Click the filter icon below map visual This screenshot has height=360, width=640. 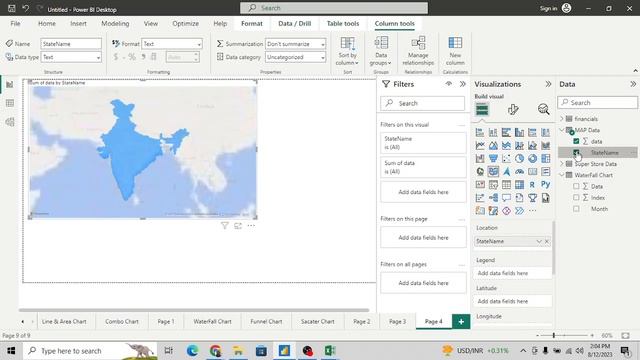224,226
